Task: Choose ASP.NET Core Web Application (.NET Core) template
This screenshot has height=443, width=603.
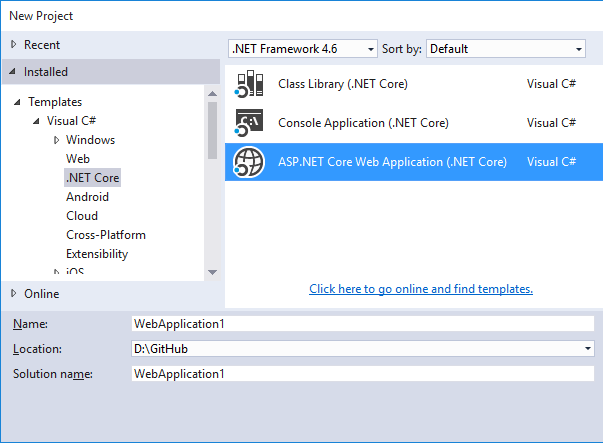Action: (x=414, y=162)
